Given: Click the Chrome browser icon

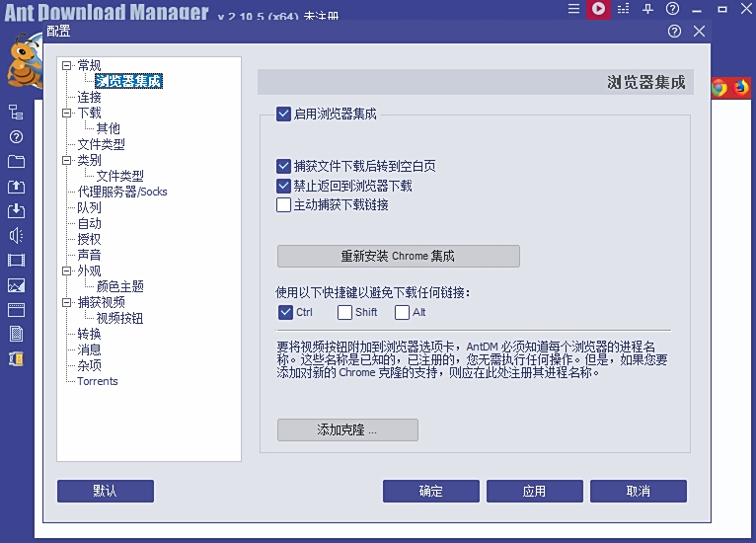Looking at the screenshot, I should [x=718, y=87].
